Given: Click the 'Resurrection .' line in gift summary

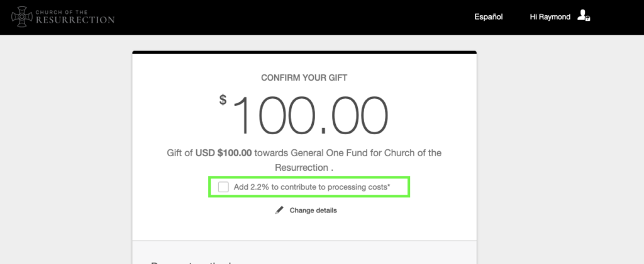Looking at the screenshot, I should [304, 168].
